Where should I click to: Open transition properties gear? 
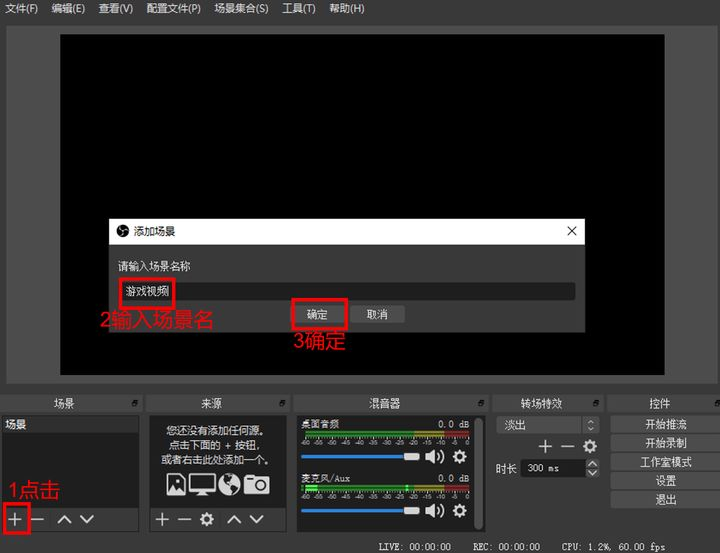click(x=590, y=446)
